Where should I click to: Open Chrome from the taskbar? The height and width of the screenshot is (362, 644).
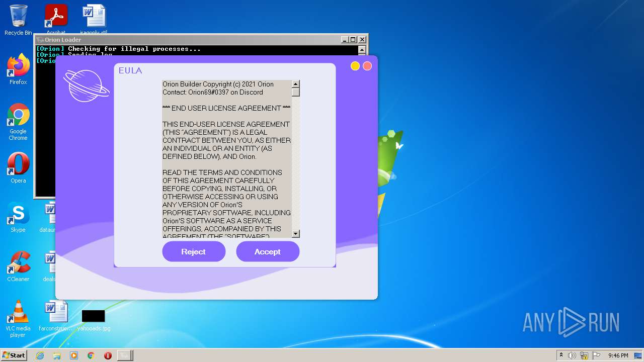tap(91, 355)
